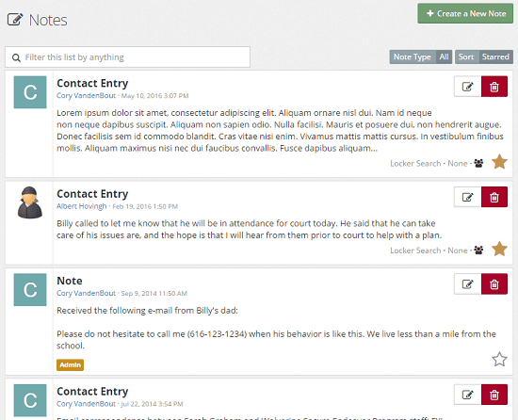Focus the filter list search field

127,57
